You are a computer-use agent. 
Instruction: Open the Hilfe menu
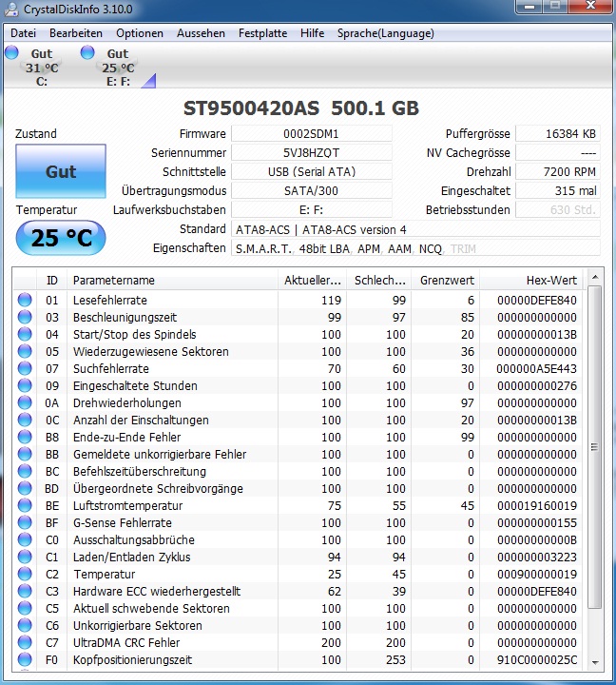pos(312,33)
